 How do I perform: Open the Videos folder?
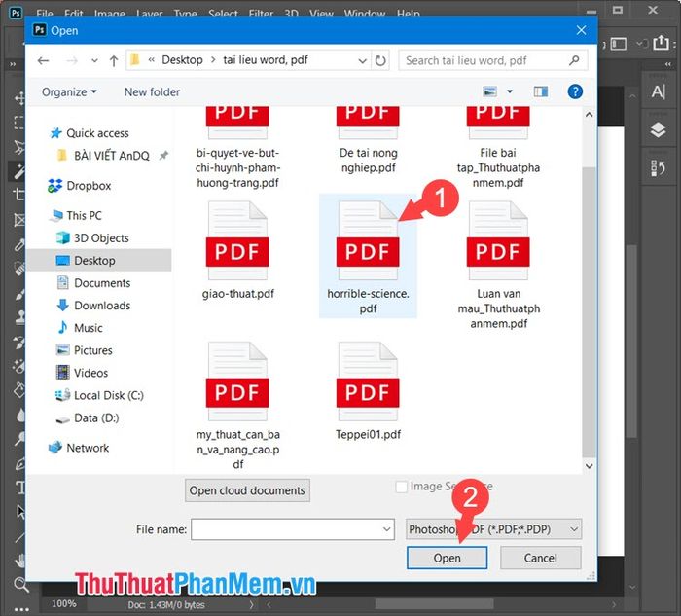82,373
